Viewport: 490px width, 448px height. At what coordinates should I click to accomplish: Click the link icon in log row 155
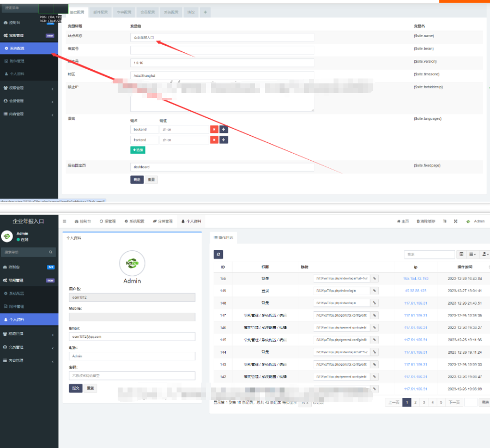click(x=374, y=278)
